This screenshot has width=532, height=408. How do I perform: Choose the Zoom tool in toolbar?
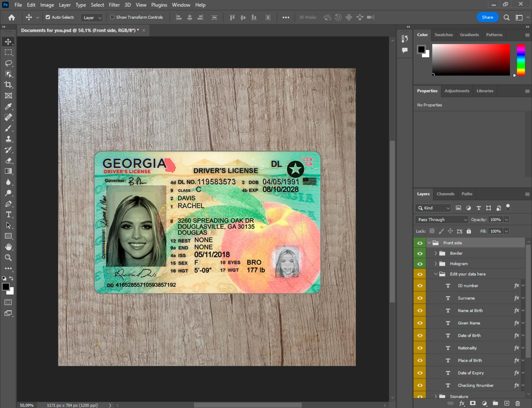(9, 258)
